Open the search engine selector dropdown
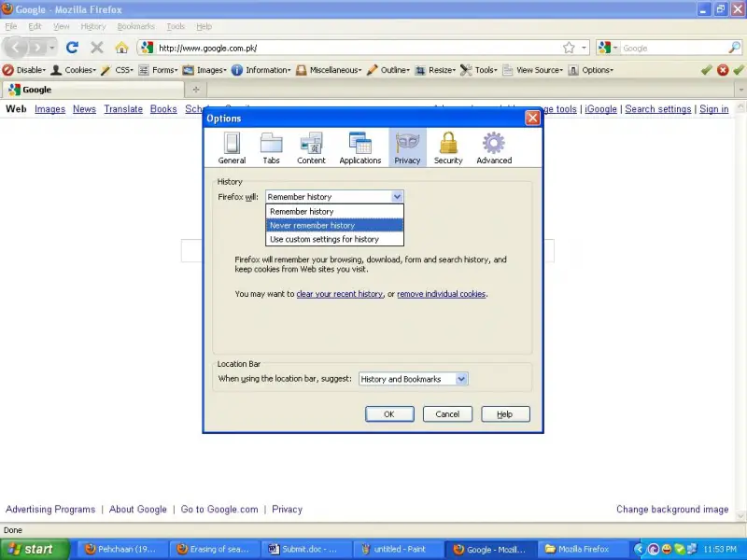 (x=609, y=48)
